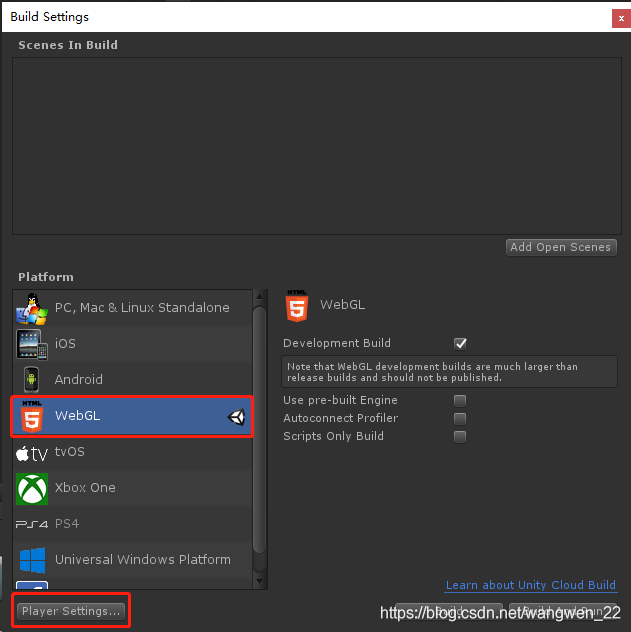Click the Android robot platform icon
Screen dimensions: 631x632
click(x=31, y=379)
